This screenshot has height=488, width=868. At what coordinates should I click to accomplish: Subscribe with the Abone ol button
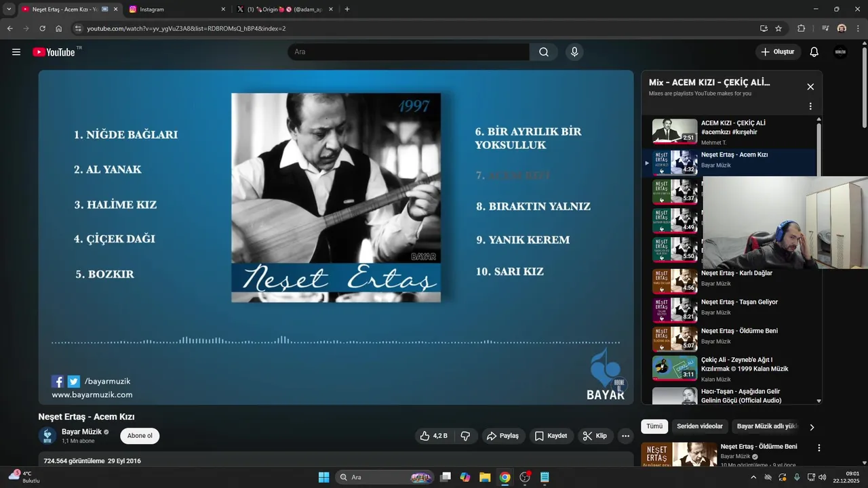(x=140, y=436)
